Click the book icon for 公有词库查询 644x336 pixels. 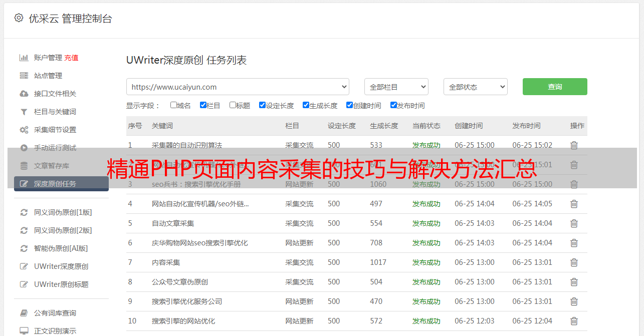click(24, 313)
